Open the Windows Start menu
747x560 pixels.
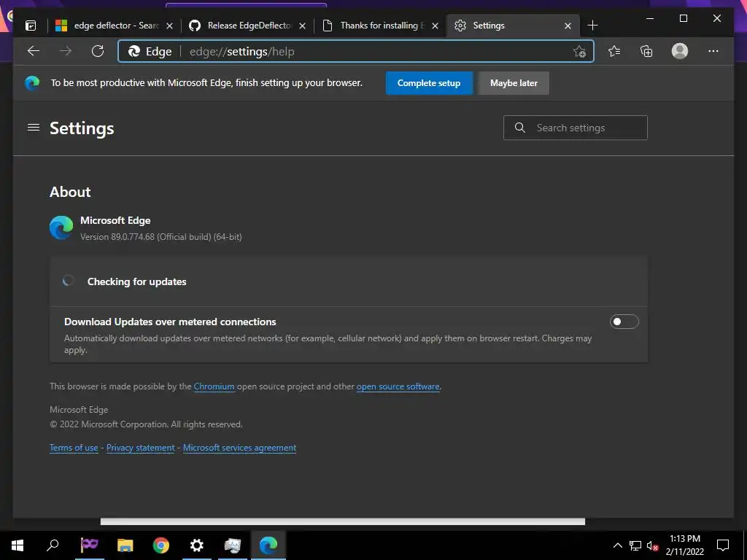click(18, 545)
